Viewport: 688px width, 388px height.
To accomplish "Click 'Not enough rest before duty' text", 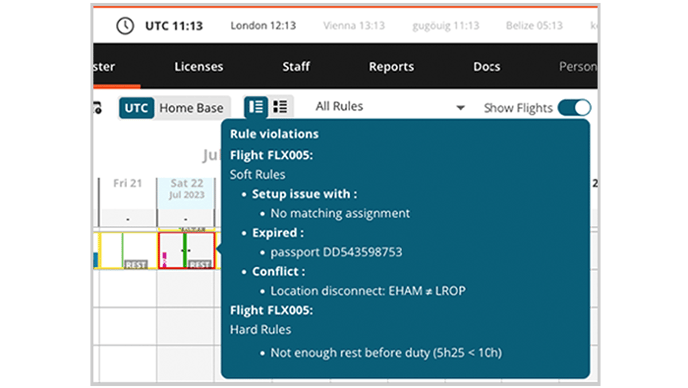I will (x=350, y=353).
